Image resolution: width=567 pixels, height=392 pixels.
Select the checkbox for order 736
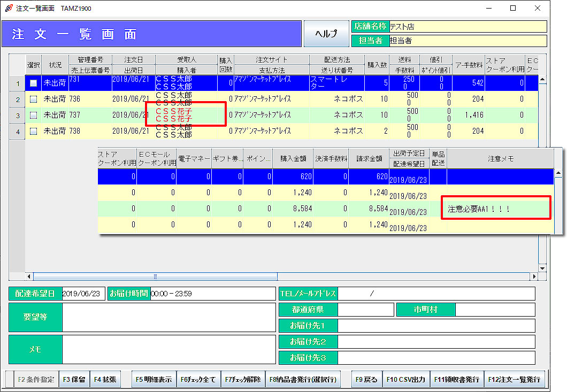click(34, 99)
